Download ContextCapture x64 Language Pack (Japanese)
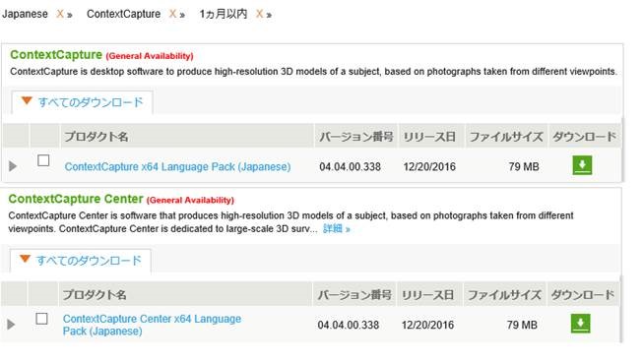The width and height of the screenshot is (644, 363). click(x=582, y=165)
